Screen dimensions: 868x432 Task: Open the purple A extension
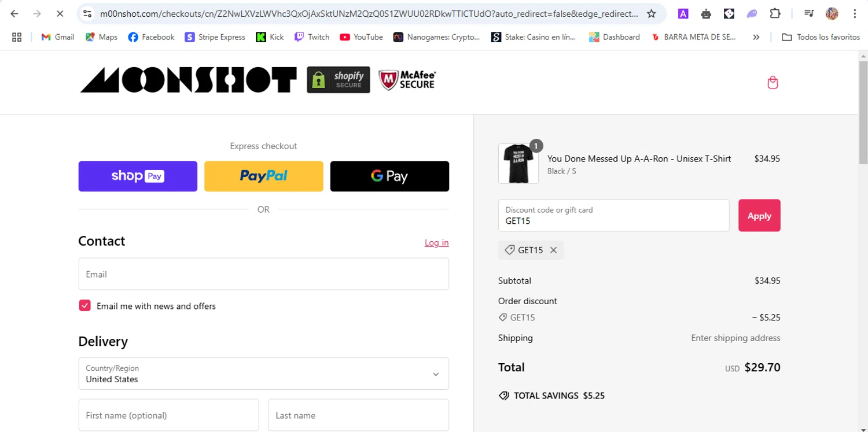(683, 13)
